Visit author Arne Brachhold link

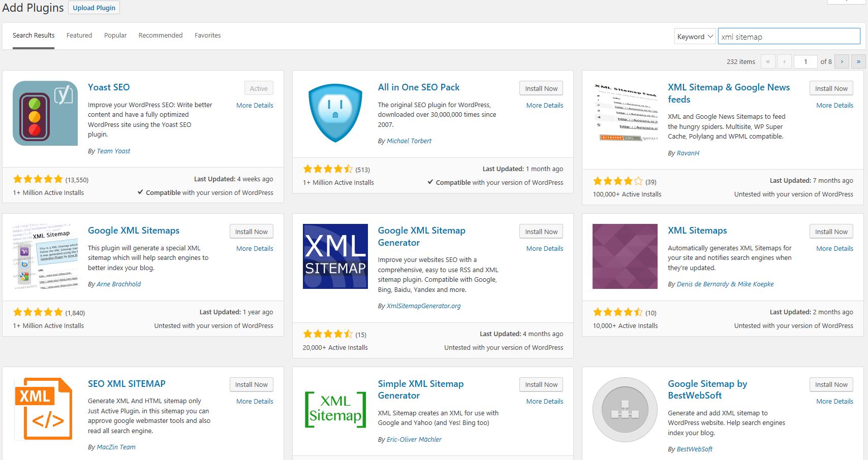119,284
